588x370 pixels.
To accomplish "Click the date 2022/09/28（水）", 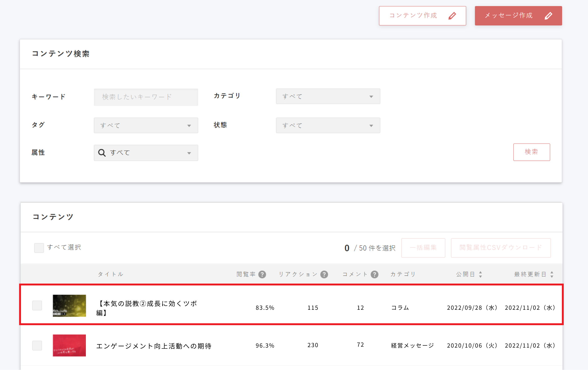I will click(472, 308).
